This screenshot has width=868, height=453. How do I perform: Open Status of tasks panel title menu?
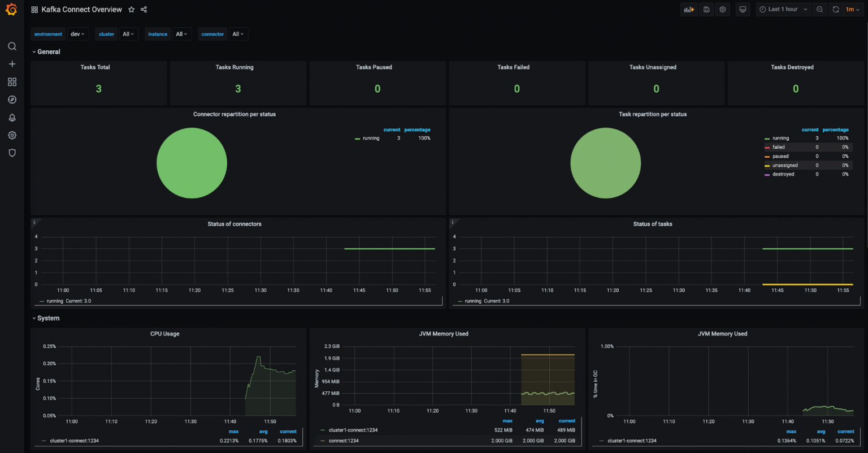point(653,224)
